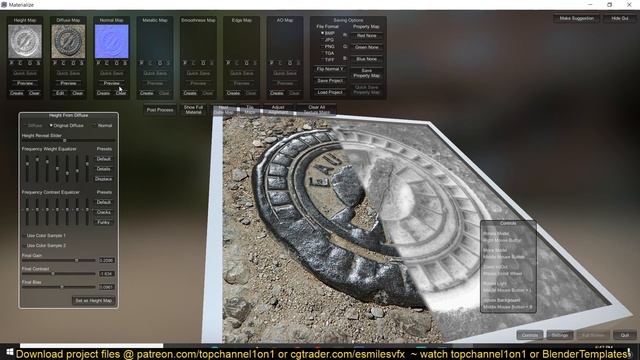The image size is (640, 360).
Task: Click Clear under Normal Map
Action: click(x=121, y=93)
